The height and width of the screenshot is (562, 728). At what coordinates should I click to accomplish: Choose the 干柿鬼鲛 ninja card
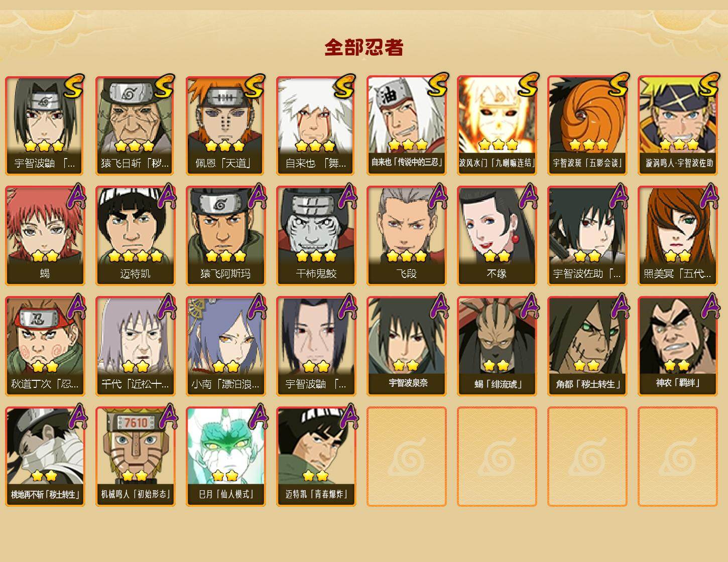(316, 236)
